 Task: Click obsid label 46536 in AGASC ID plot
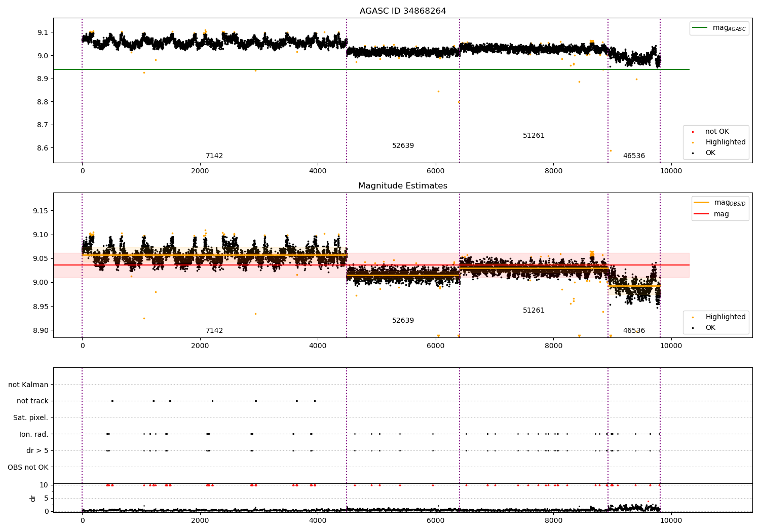634,156
